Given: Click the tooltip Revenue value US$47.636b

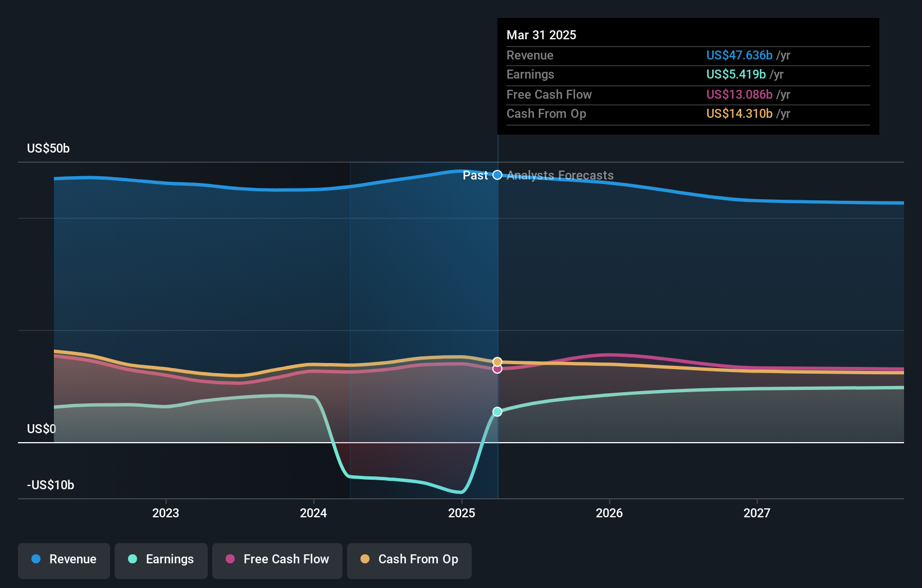Looking at the screenshot, I should 740,55.
